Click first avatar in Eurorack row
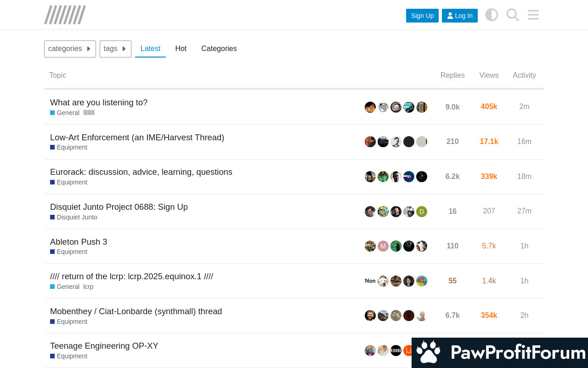Image resolution: width=588 pixels, height=368 pixels. point(370,177)
